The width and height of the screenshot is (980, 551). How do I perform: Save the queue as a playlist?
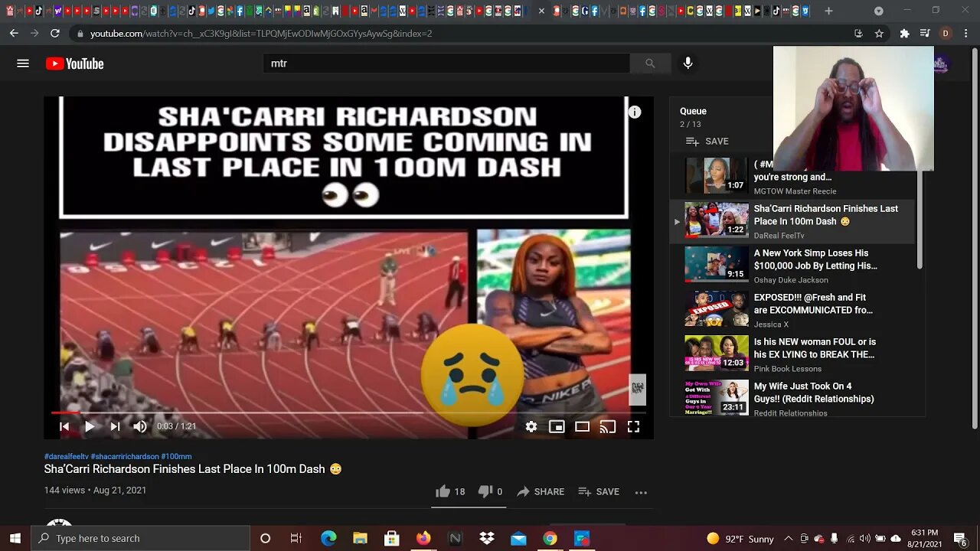pos(707,141)
